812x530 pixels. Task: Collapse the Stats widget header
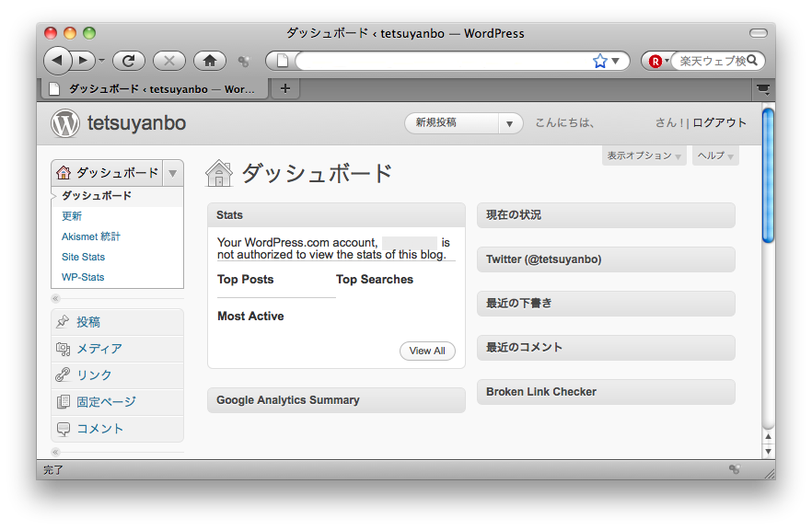coord(336,214)
